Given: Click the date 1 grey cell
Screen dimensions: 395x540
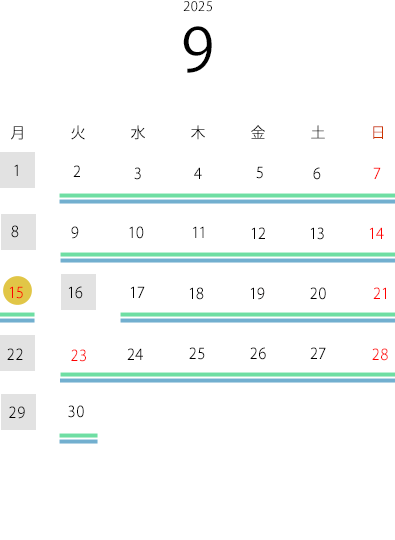Looking at the screenshot, I should tap(17, 170).
